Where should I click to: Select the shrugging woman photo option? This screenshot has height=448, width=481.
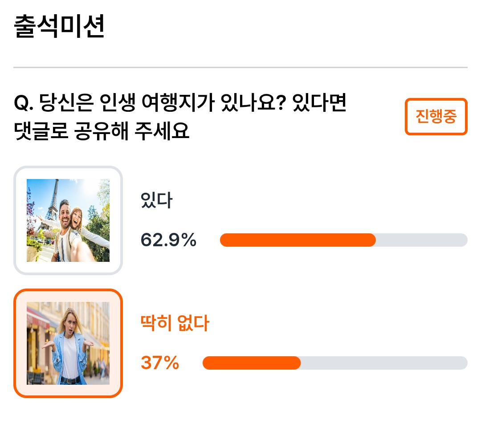(x=68, y=343)
